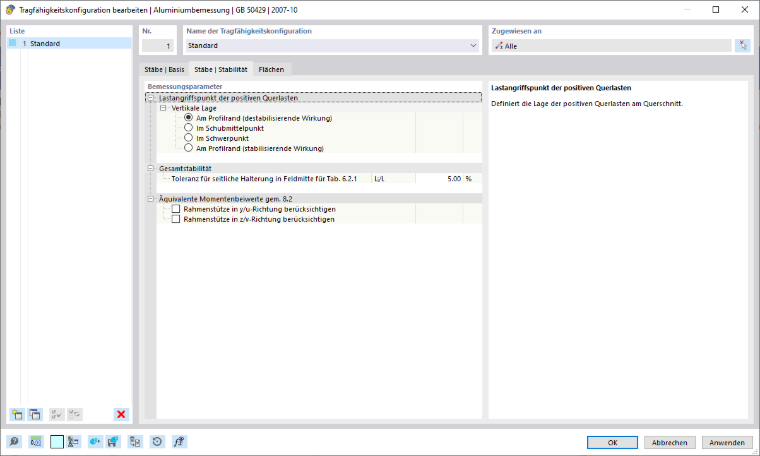
Task: Open the script function icon in bottom toolbar
Action: coord(179,441)
